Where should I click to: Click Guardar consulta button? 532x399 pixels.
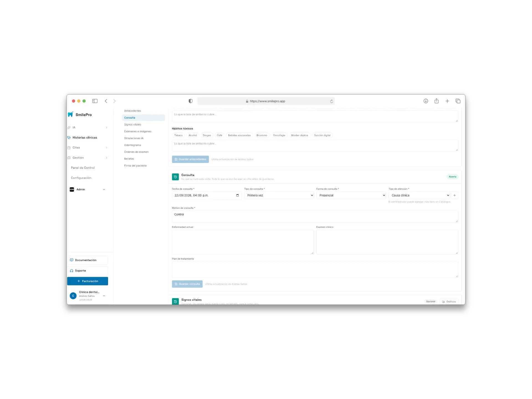tap(187, 284)
